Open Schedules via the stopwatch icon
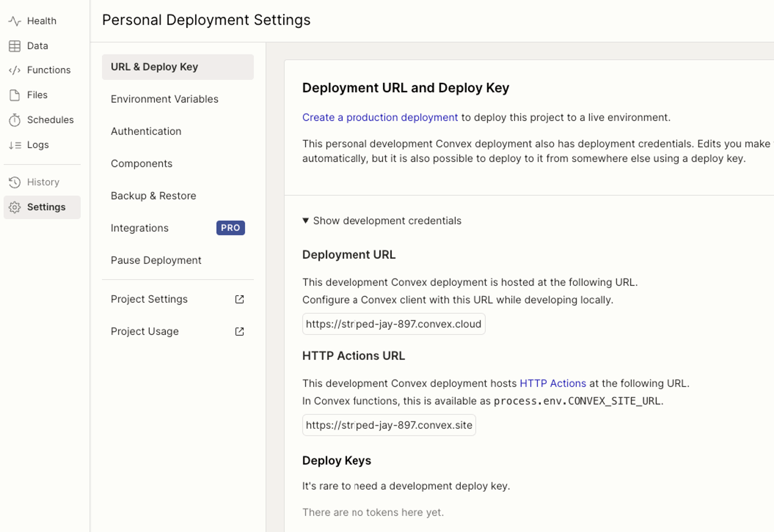Image resolution: width=774 pixels, height=532 pixels. tap(15, 120)
